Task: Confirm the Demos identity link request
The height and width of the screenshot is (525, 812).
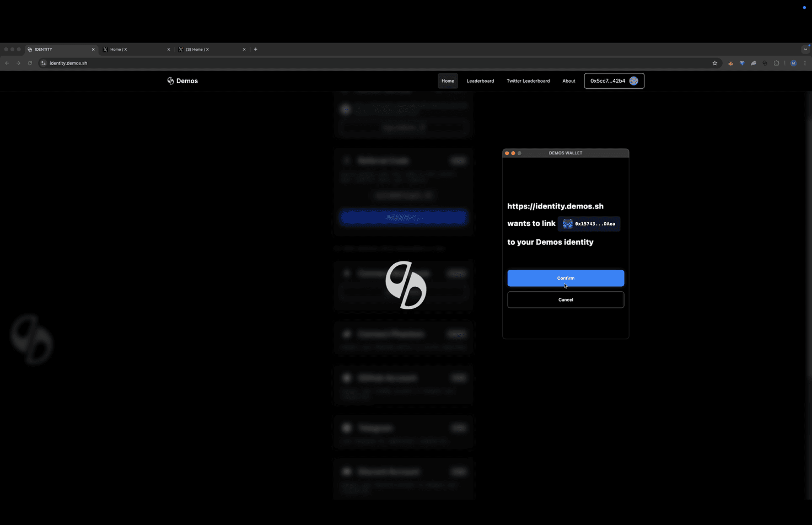Action: 565,278
